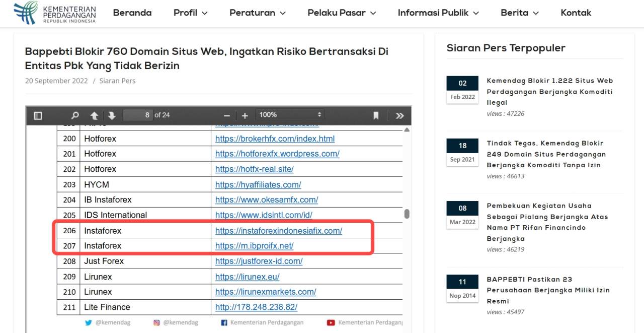
Task: Go to the next PDF page
Action: pyautogui.click(x=112, y=115)
